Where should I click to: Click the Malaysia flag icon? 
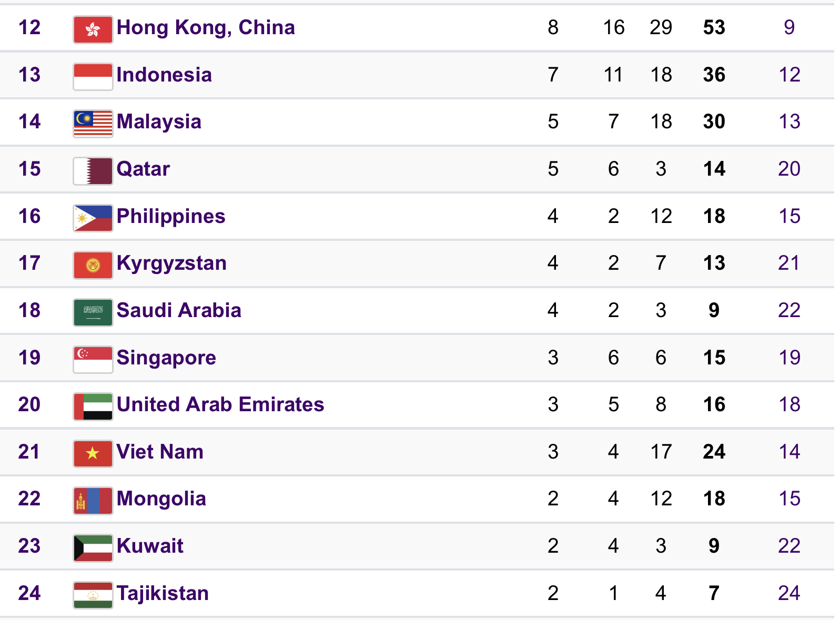(93, 124)
